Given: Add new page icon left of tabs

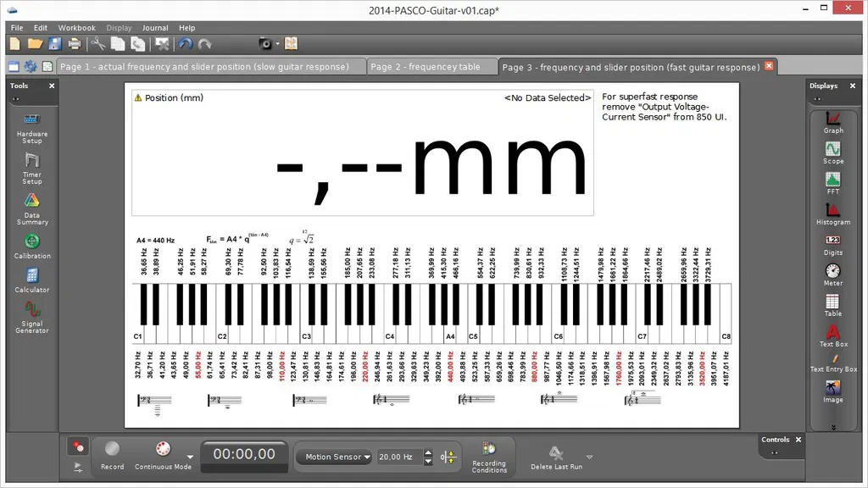Looking at the screenshot, I should point(14,67).
